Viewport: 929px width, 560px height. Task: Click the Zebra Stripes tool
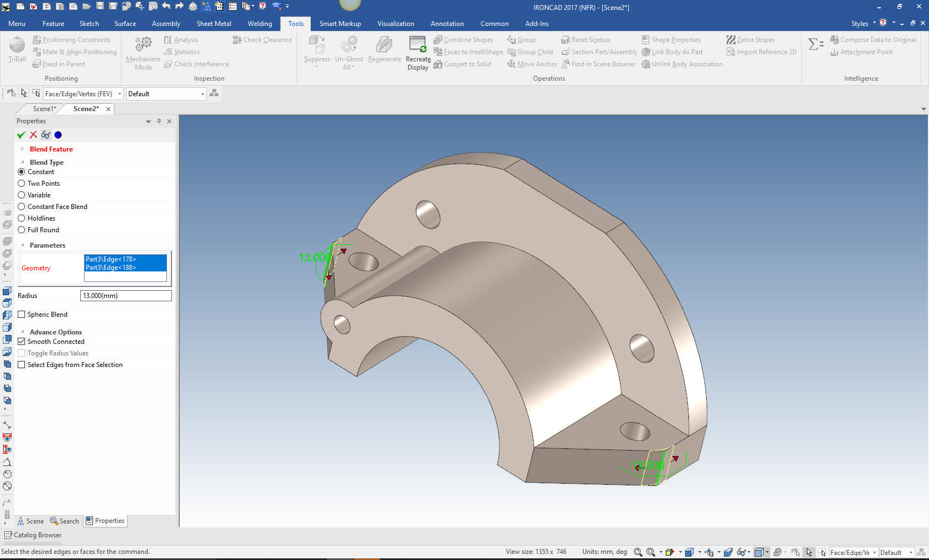pos(750,40)
